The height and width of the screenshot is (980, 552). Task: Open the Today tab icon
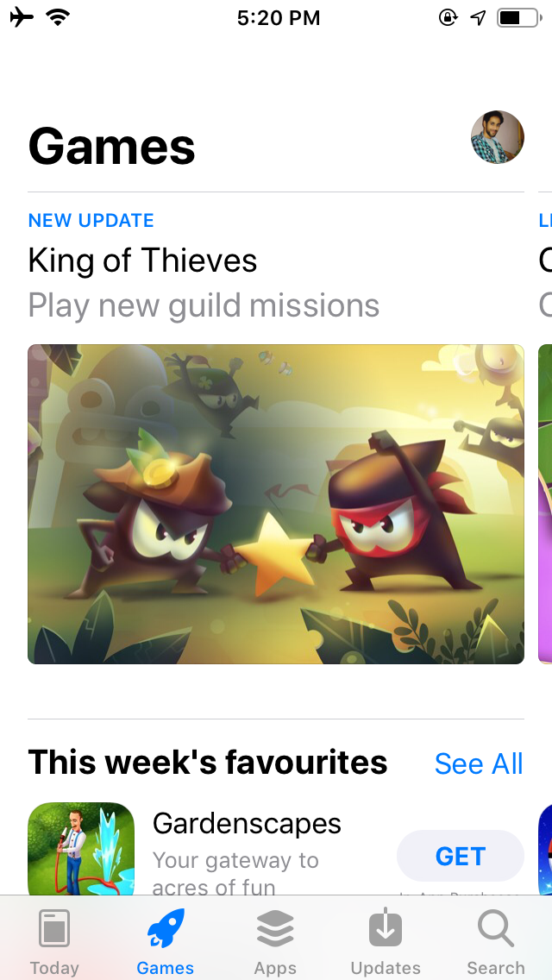pos(54,929)
